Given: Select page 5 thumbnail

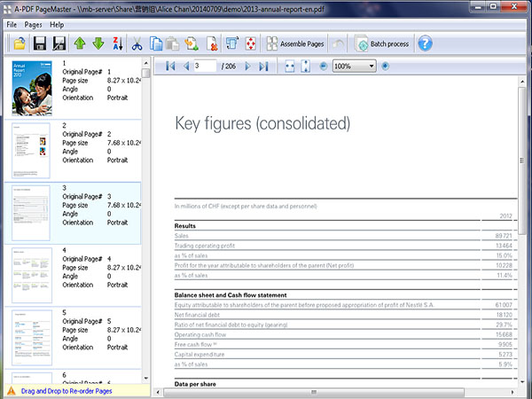Looking at the screenshot, I should coord(32,338).
